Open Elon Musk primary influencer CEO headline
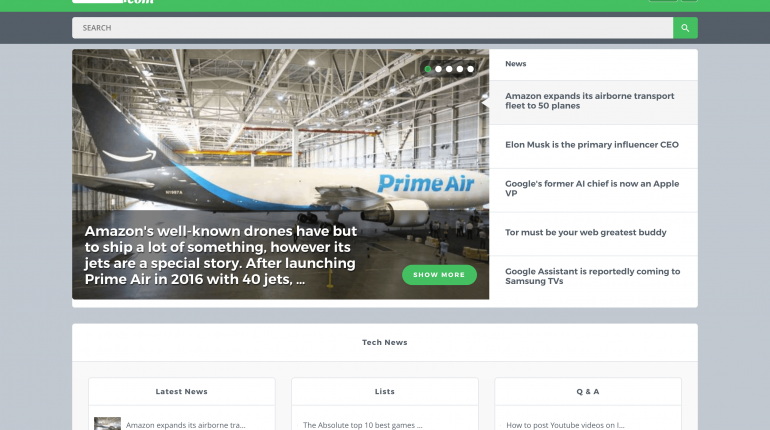The height and width of the screenshot is (430, 770). [593, 145]
